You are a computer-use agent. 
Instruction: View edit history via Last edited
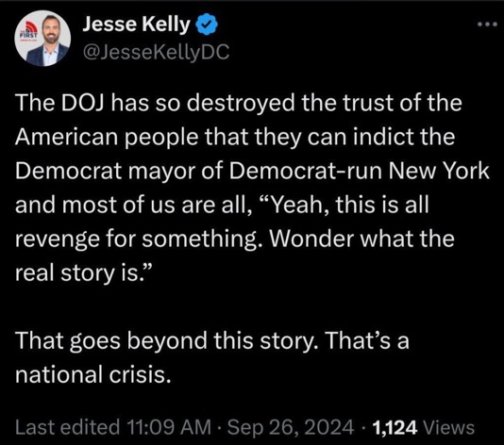click(x=68, y=427)
